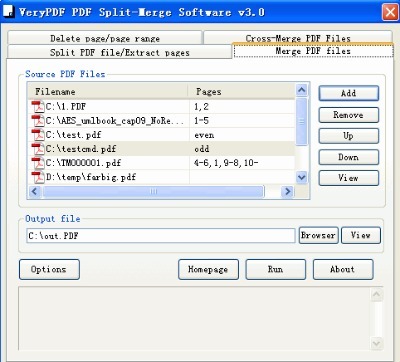Browse for the output file
The height and width of the screenshot is (362, 400).
(319, 235)
